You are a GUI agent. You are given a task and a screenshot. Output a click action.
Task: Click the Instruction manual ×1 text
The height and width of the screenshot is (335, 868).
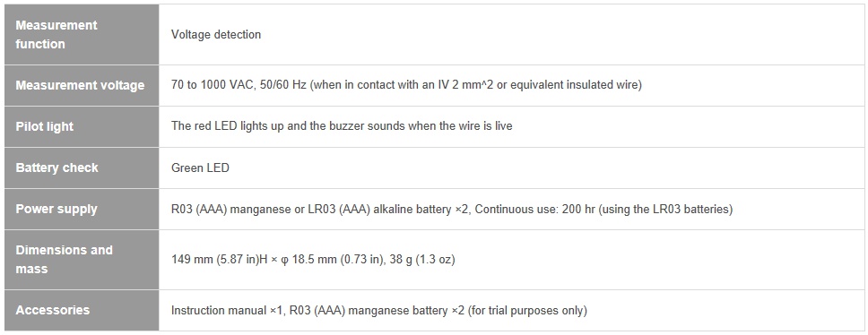[227, 310]
